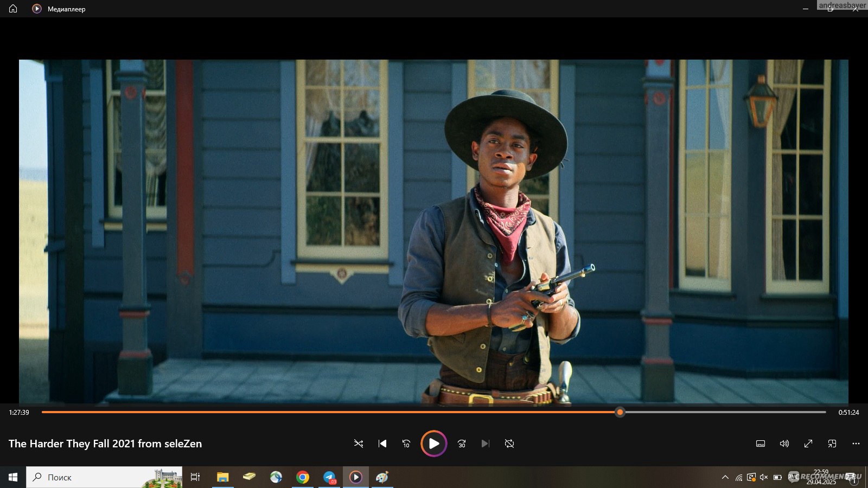Screen dimensions: 868x488
Task: Click the seek bar's orange position handle
Action: click(x=620, y=412)
